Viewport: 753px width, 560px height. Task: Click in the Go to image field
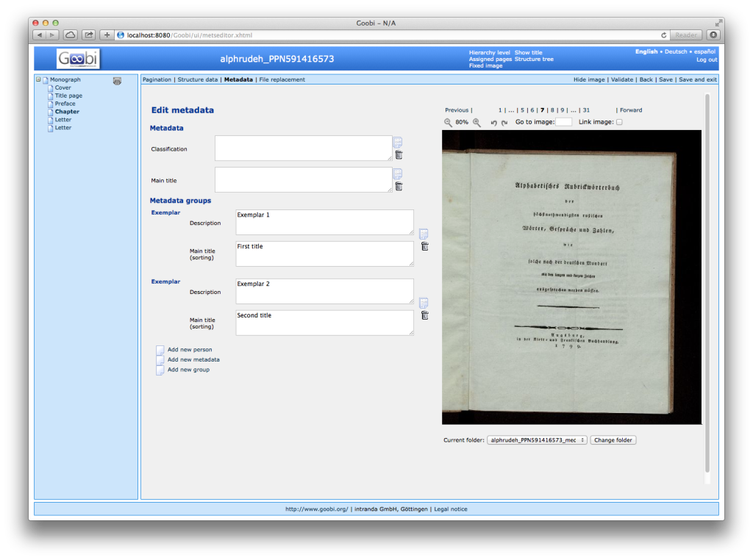563,122
